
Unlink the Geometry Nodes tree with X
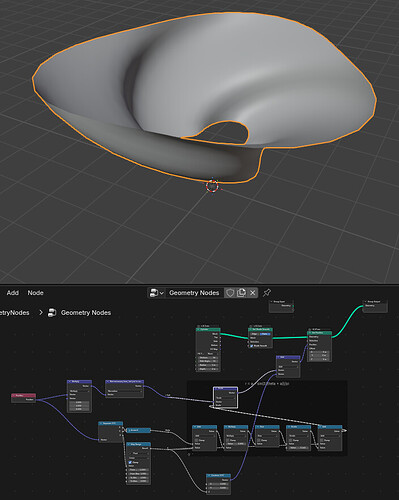[253, 293]
